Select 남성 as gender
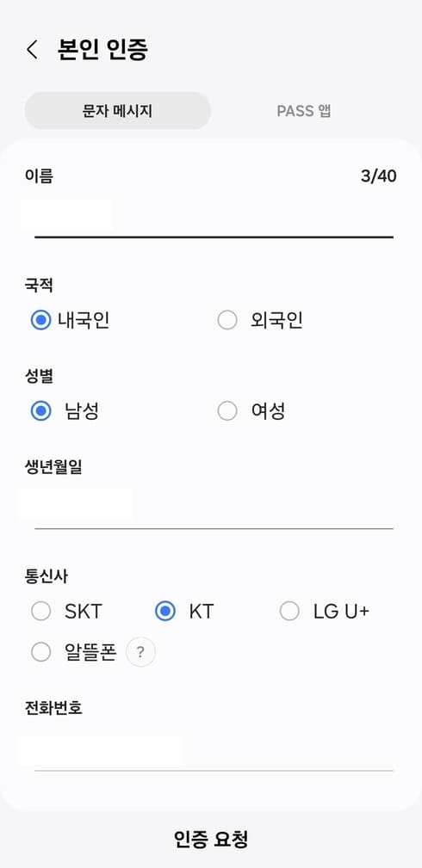422x868 pixels. (65, 411)
